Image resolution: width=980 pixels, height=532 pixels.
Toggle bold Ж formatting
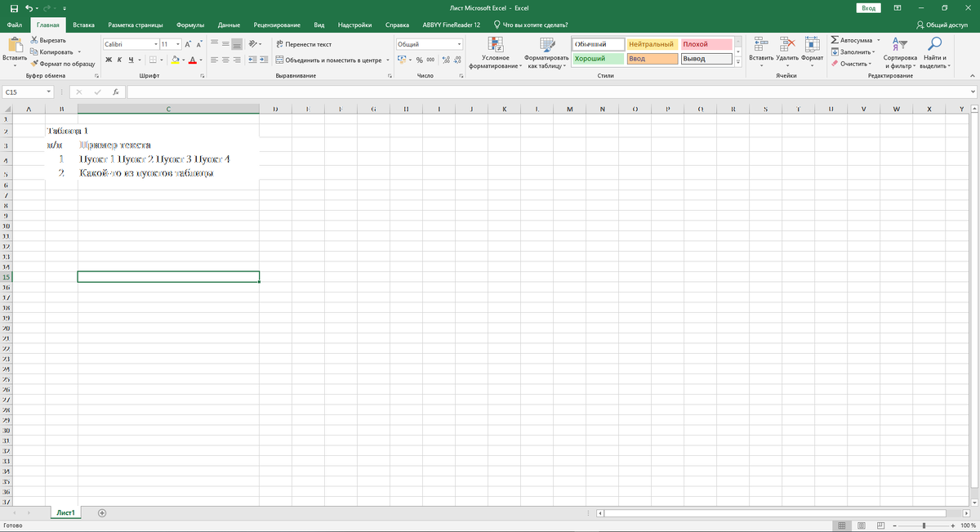[x=108, y=60]
